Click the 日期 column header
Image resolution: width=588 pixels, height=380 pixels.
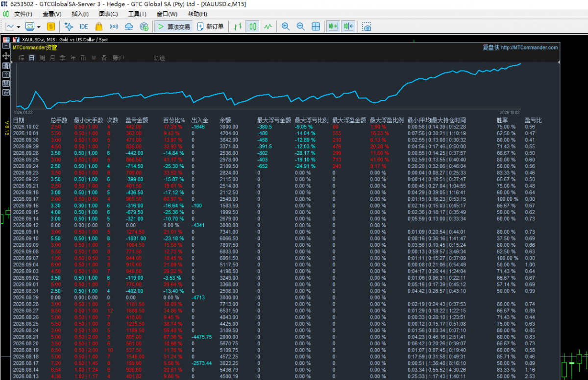19,120
